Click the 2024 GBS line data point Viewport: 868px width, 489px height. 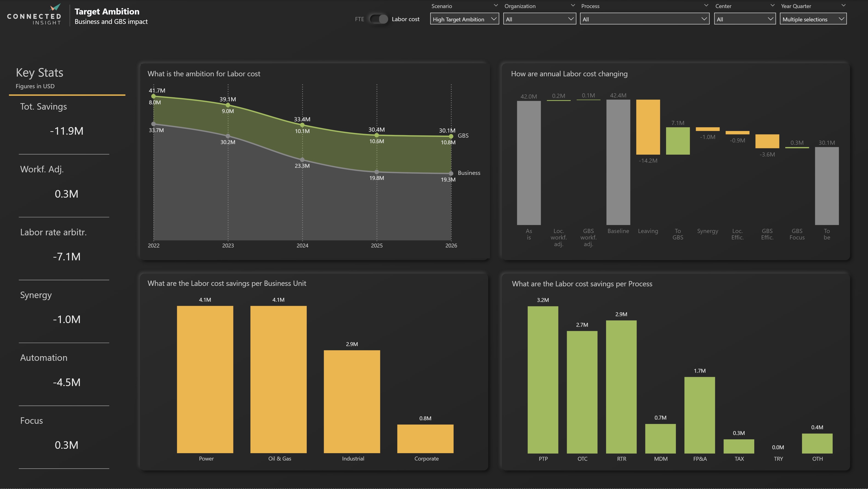pyautogui.click(x=302, y=125)
